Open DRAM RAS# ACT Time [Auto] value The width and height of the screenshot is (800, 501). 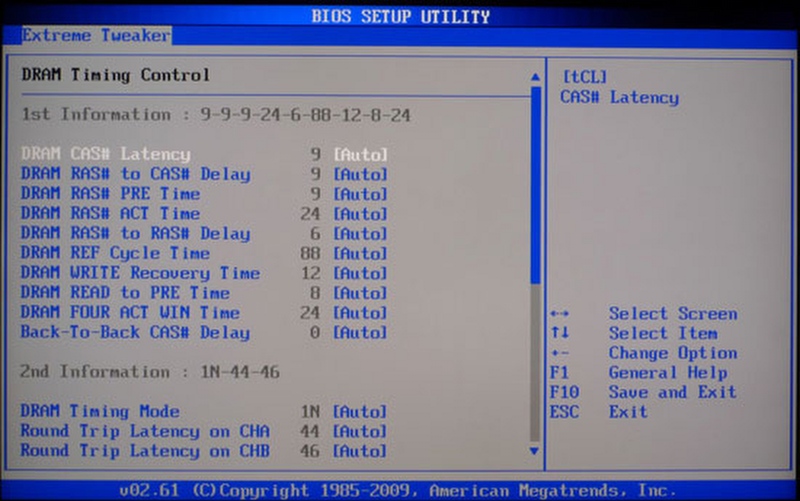[359, 214]
